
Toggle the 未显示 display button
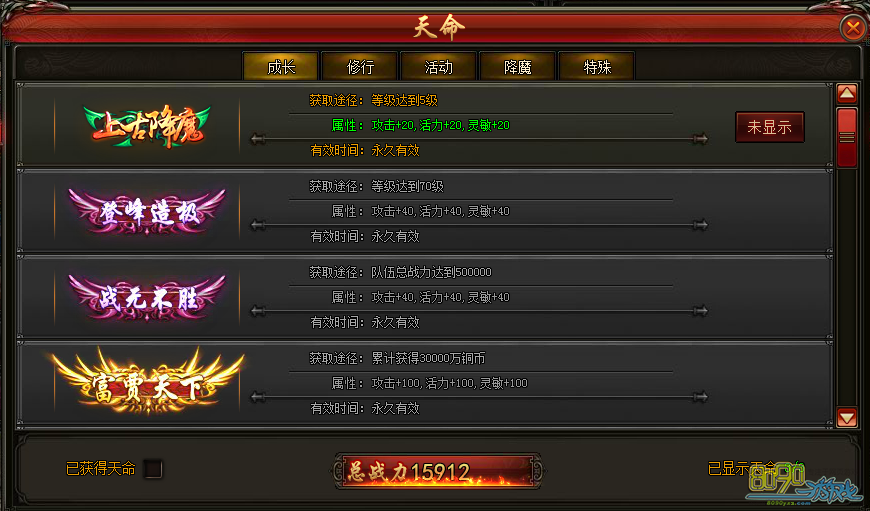pyautogui.click(x=770, y=127)
